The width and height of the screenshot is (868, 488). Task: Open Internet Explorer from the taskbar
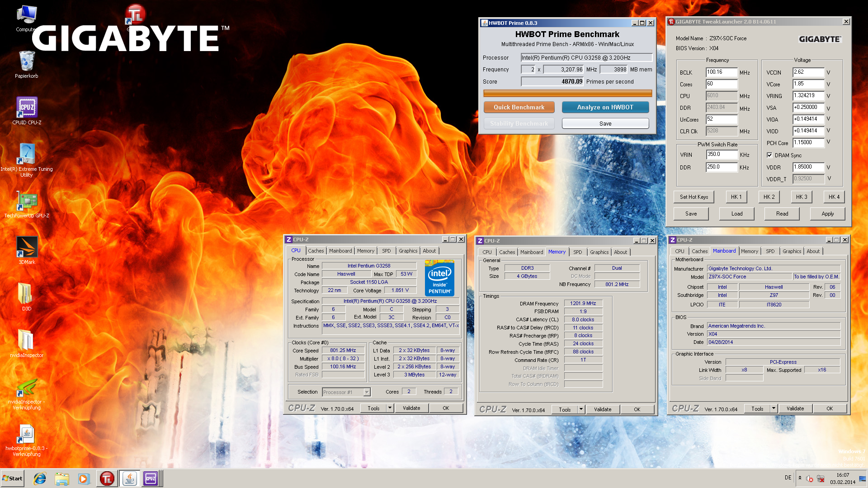click(40, 479)
